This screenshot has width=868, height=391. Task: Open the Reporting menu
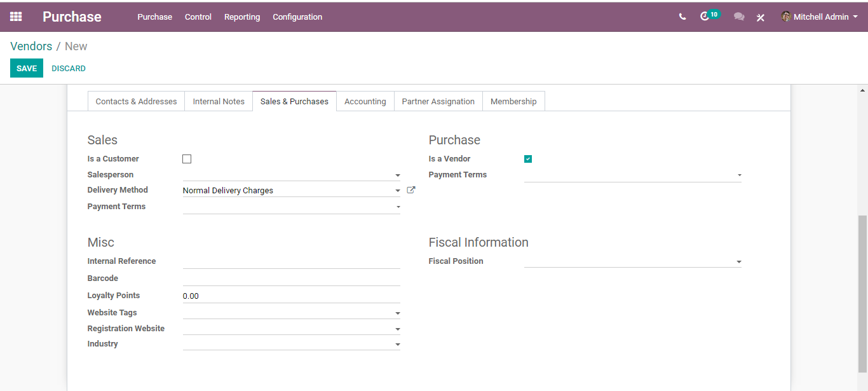coord(242,17)
